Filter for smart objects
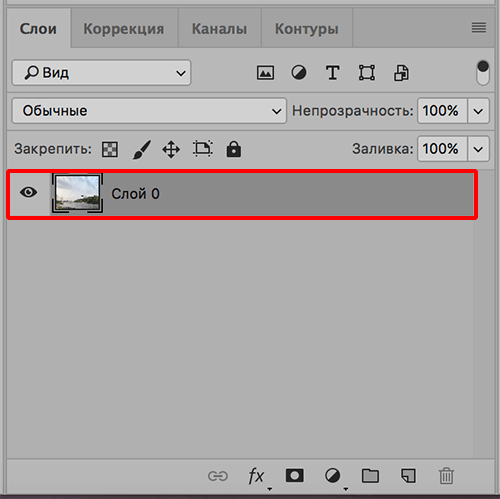The height and width of the screenshot is (499, 500). click(401, 73)
